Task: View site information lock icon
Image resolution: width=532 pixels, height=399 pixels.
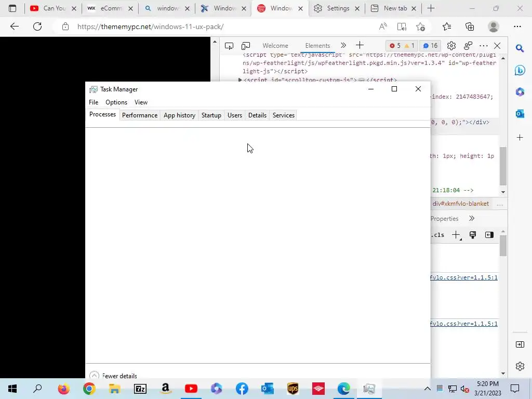Action: [65, 26]
